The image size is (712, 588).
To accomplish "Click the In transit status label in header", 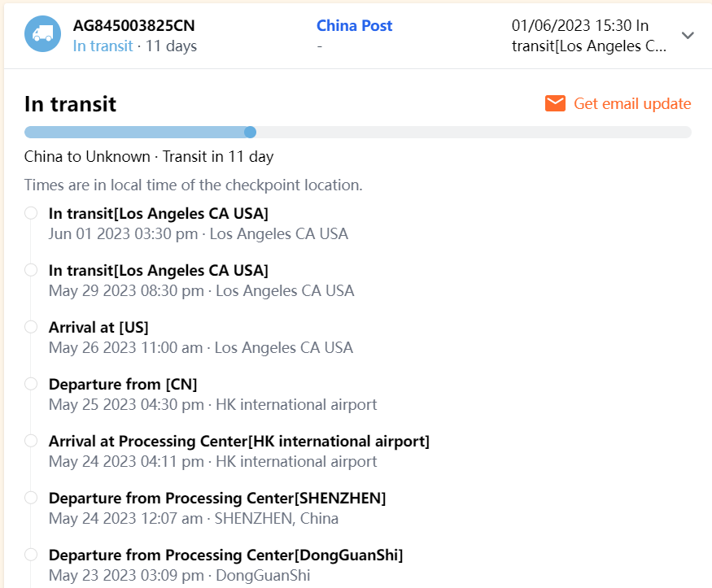I will click(103, 46).
